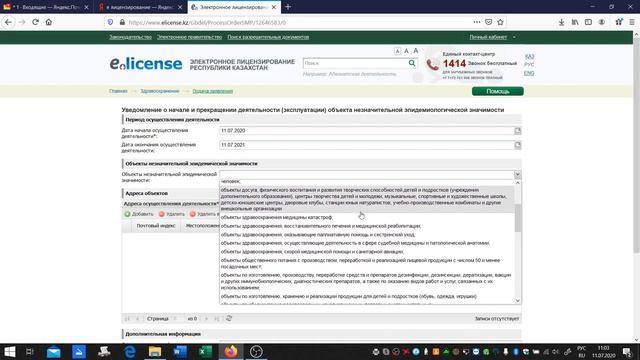Image resolution: width=640 pixels, height=360 pixels.
Task: Click the browser back arrow
Action: [8, 22]
